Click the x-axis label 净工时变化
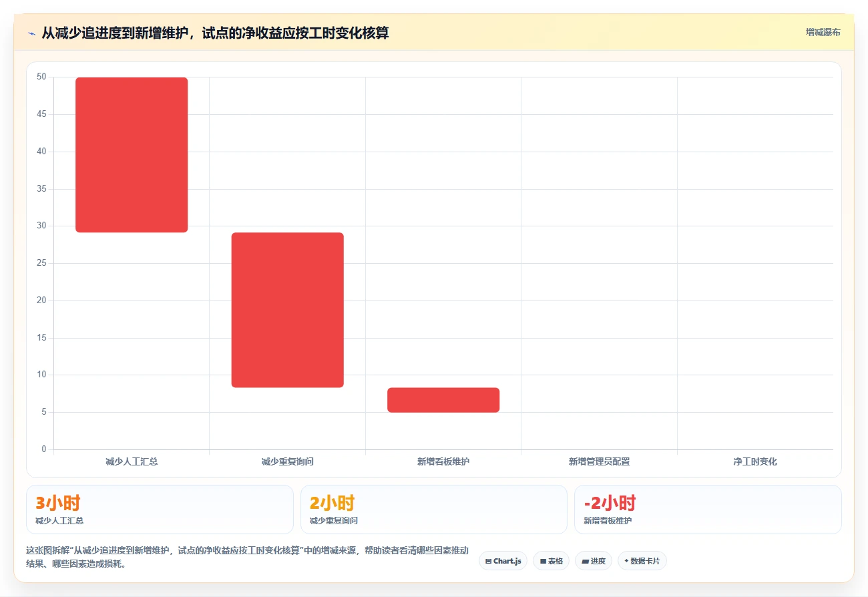This screenshot has width=868, height=597. [755, 461]
